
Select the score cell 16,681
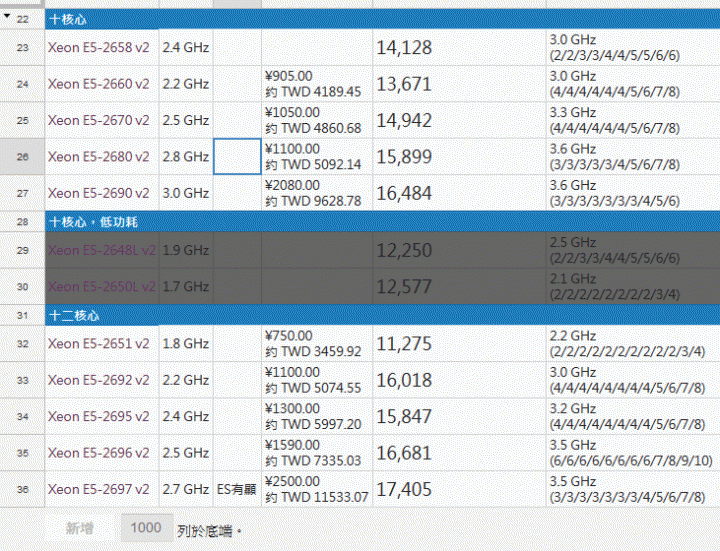(x=459, y=453)
